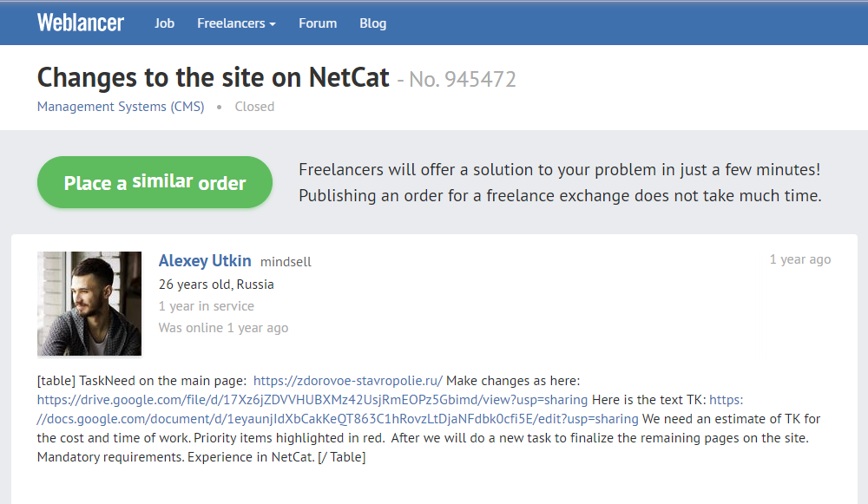The height and width of the screenshot is (504, 868).
Task: Open the zdorovoe-stavropolie.ru link
Action: (x=348, y=381)
